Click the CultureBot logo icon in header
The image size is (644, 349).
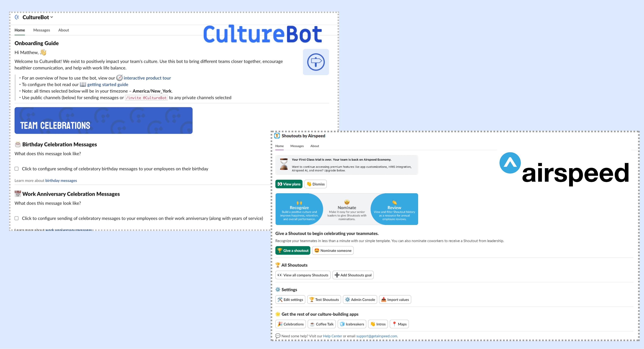pos(17,17)
